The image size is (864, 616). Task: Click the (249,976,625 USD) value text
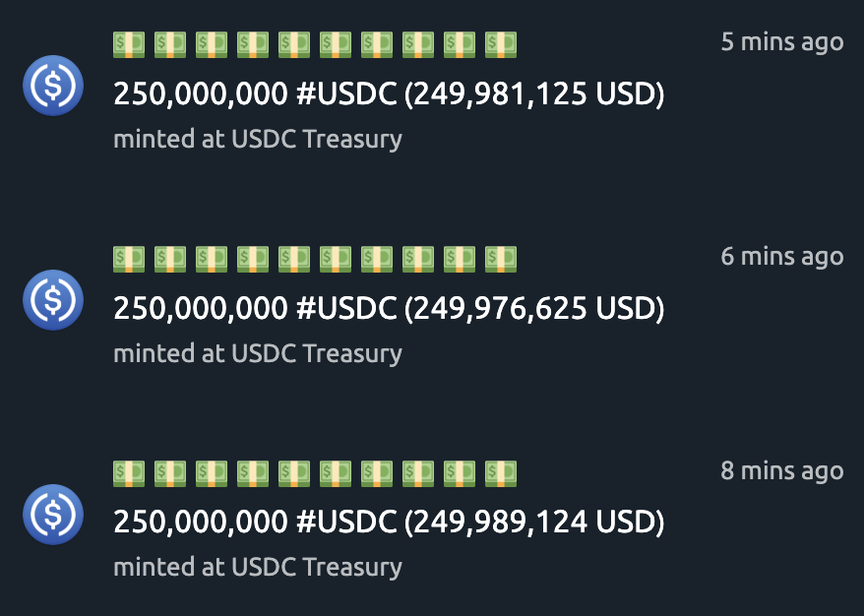pos(534,308)
